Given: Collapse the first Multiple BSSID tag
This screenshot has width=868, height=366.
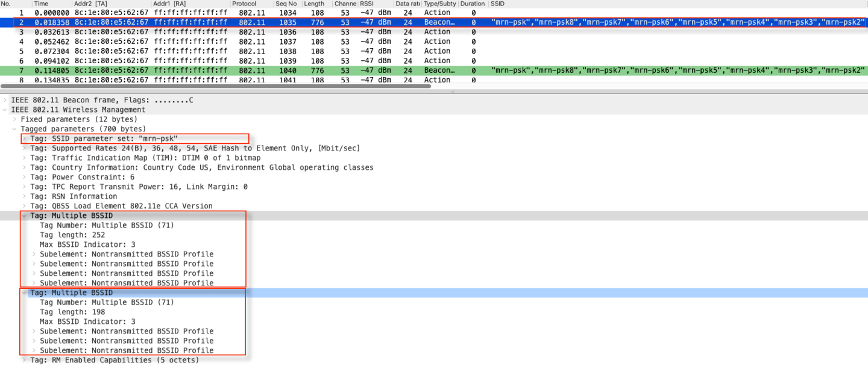Looking at the screenshot, I should point(23,216).
